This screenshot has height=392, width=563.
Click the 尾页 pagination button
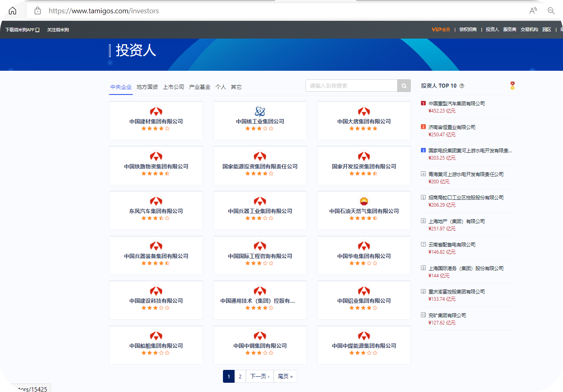[x=285, y=376]
